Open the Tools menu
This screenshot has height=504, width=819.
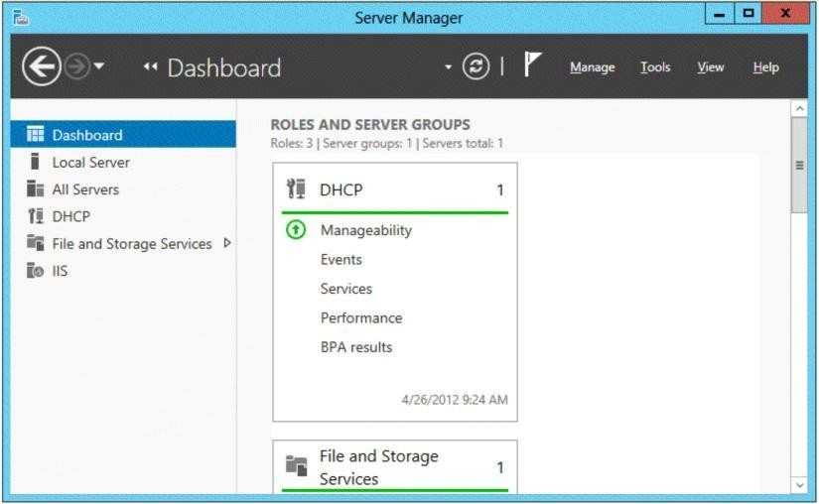coord(655,67)
